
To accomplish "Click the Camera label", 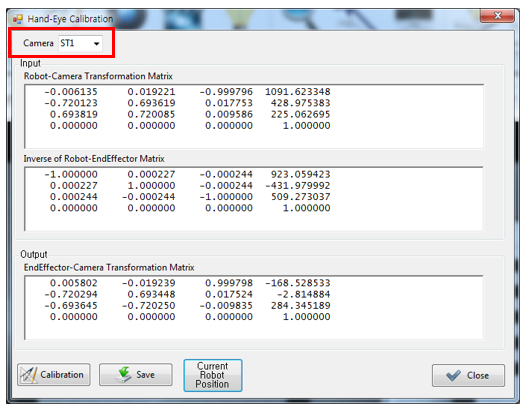I will (38, 43).
